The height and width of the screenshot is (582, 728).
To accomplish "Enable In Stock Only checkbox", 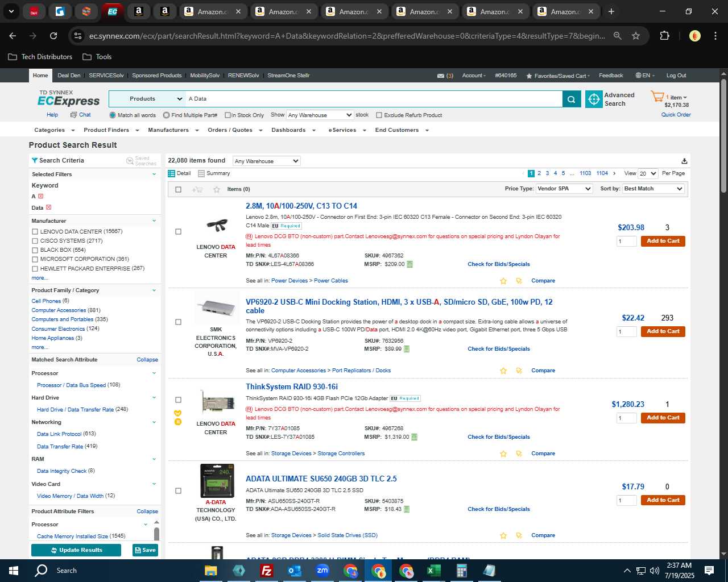I will pyautogui.click(x=227, y=115).
